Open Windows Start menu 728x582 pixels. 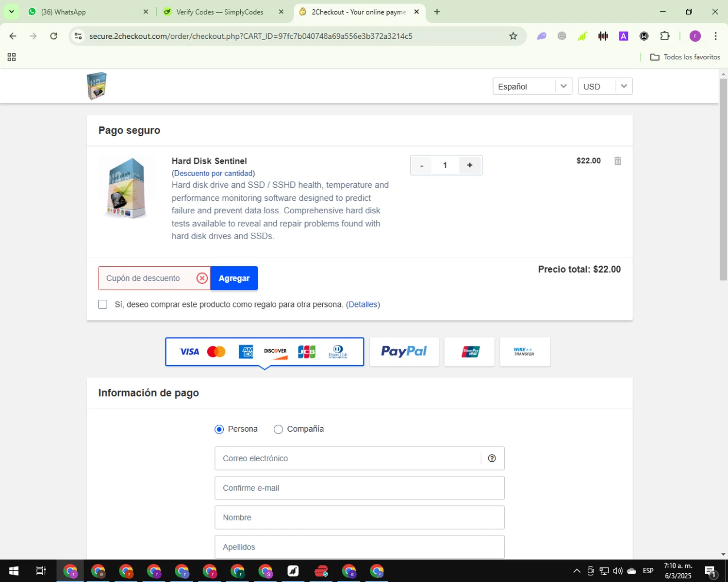coord(14,571)
